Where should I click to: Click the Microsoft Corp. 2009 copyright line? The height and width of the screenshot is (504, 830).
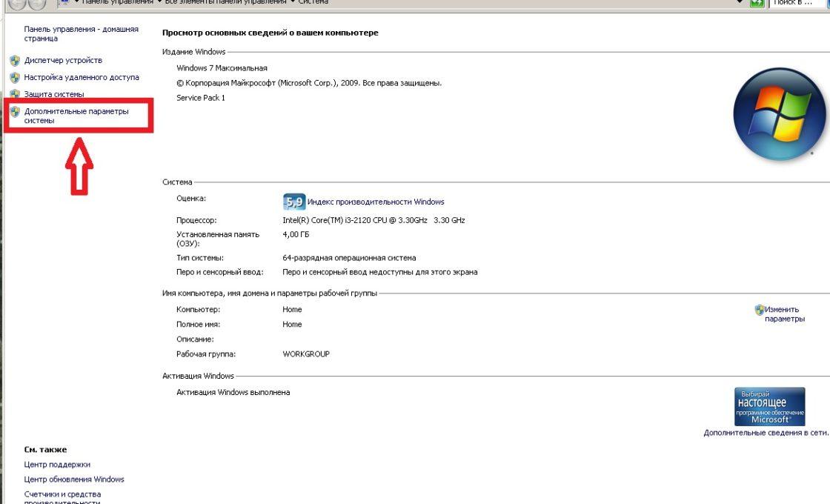click(309, 83)
